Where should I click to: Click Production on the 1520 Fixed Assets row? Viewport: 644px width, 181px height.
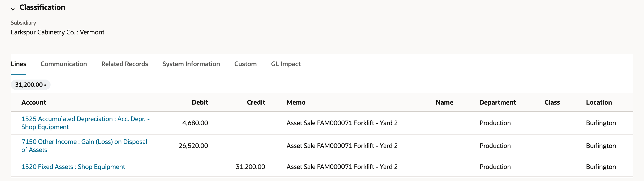[x=495, y=167]
